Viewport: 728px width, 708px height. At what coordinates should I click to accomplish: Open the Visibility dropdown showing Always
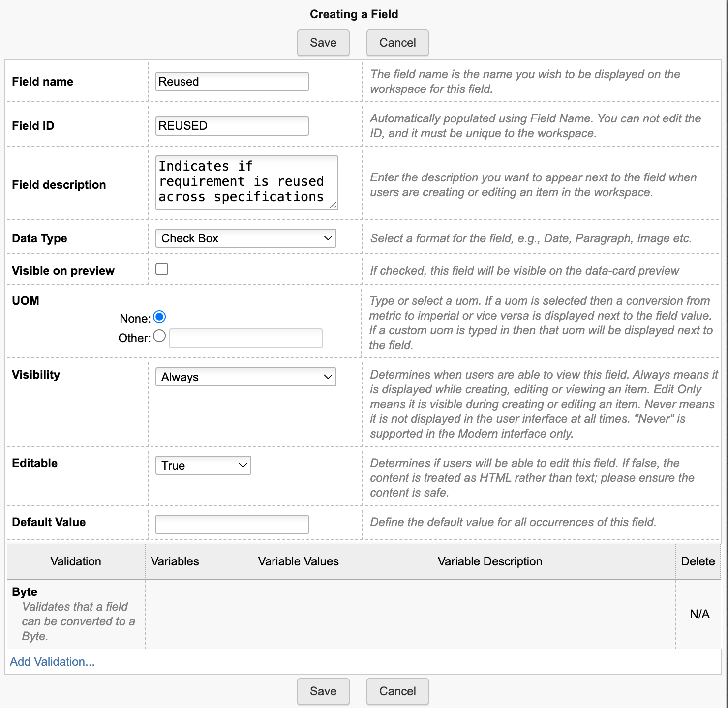pyautogui.click(x=246, y=377)
